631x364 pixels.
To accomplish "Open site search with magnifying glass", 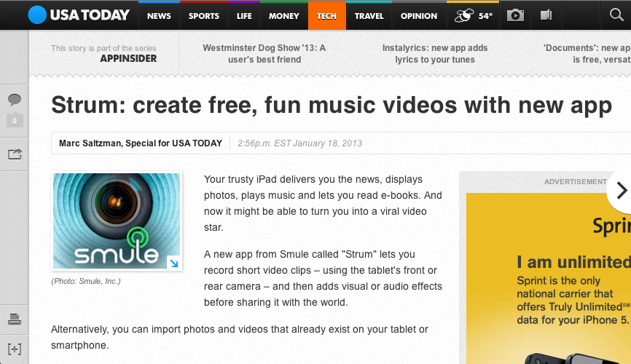I will (x=616, y=15).
